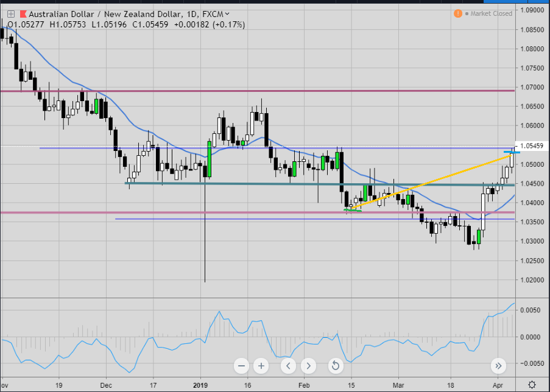This screenshot has width=550, height=392.
Task: Open the Australian Dollar / New Zealand Dollar symbol title
Action: point(105,15)
